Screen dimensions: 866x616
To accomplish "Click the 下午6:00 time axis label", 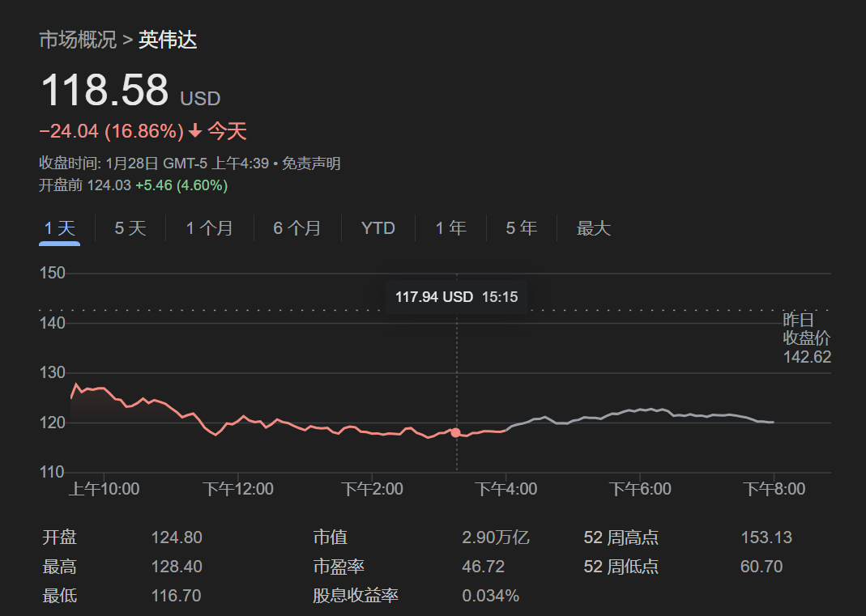I will pyautogui.click(x=639, y=488).
